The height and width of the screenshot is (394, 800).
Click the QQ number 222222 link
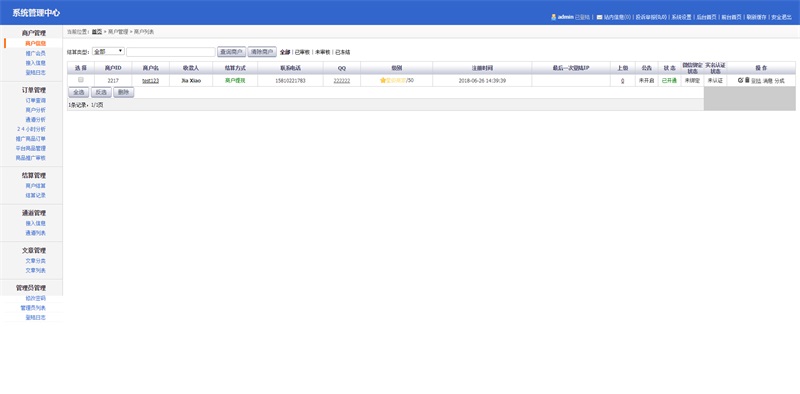click(342, 81)
